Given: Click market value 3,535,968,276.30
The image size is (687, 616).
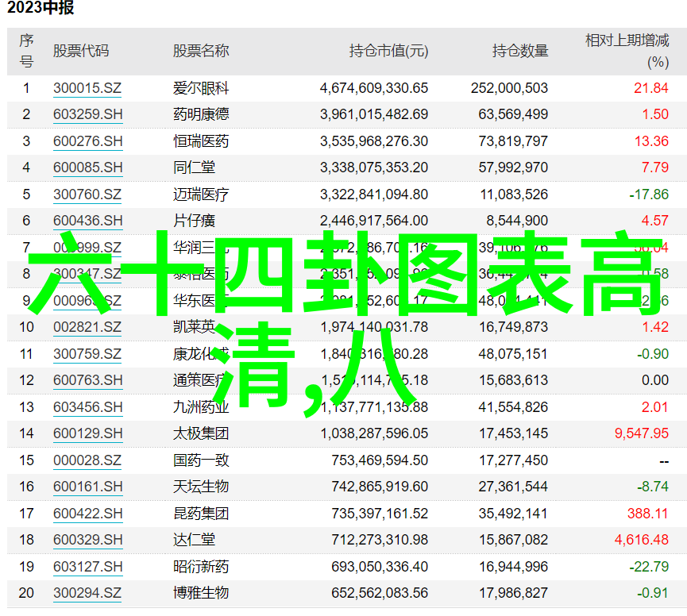Looking at the screenshot, I should (x=374, y=141).
